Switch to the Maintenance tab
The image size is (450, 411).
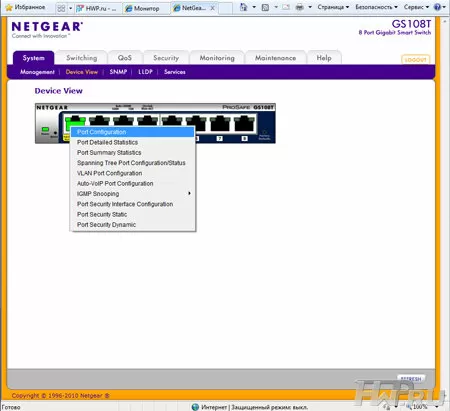(x=275, y=58)
